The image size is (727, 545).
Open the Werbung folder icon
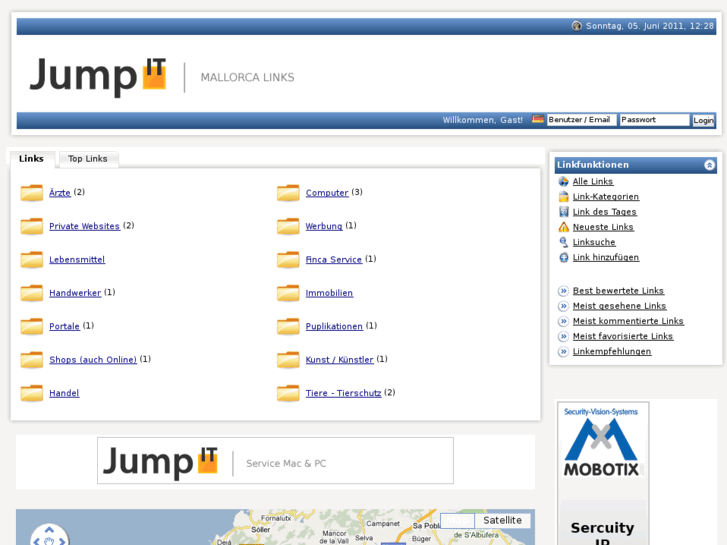pyautogui.click(x=288, y=226)
